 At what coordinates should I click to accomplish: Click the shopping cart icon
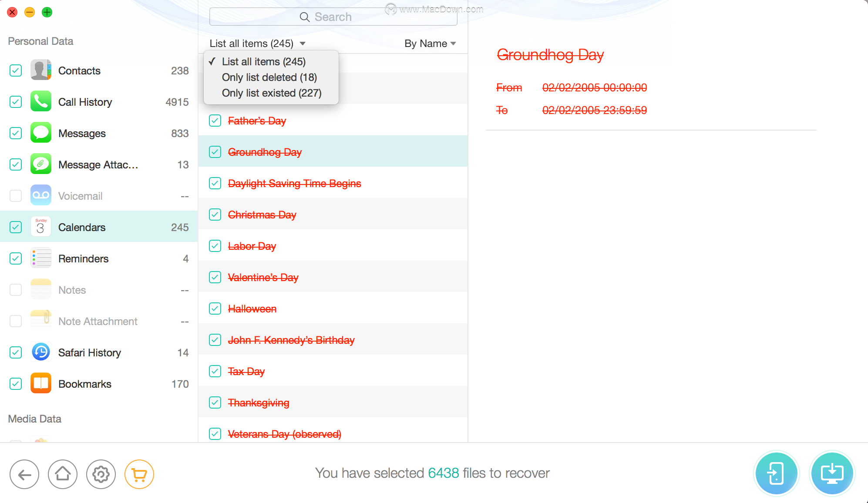pyautogui.click(x=139, y=474)
